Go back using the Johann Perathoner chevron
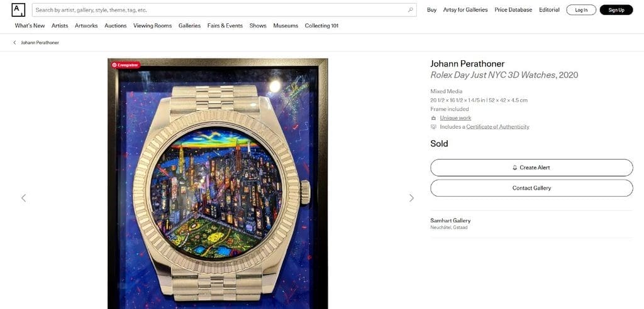Viewport: 644px width, 309px height. click(15, 43)
